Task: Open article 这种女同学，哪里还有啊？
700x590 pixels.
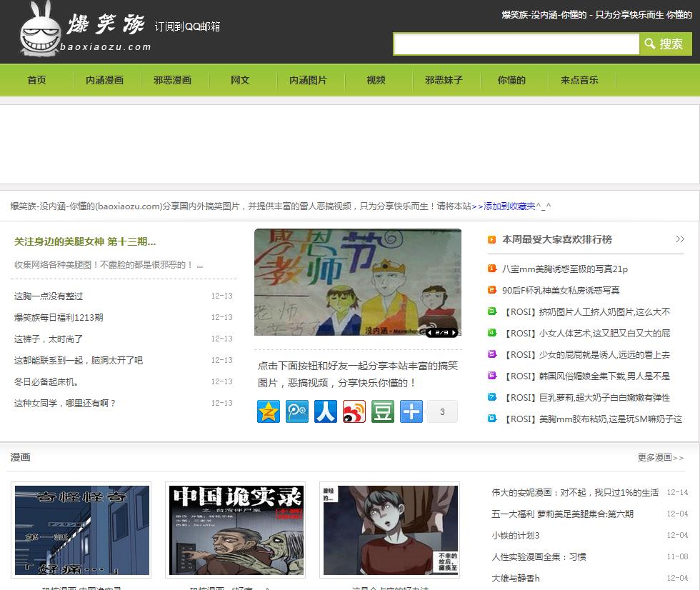Action: coord(65,403)
